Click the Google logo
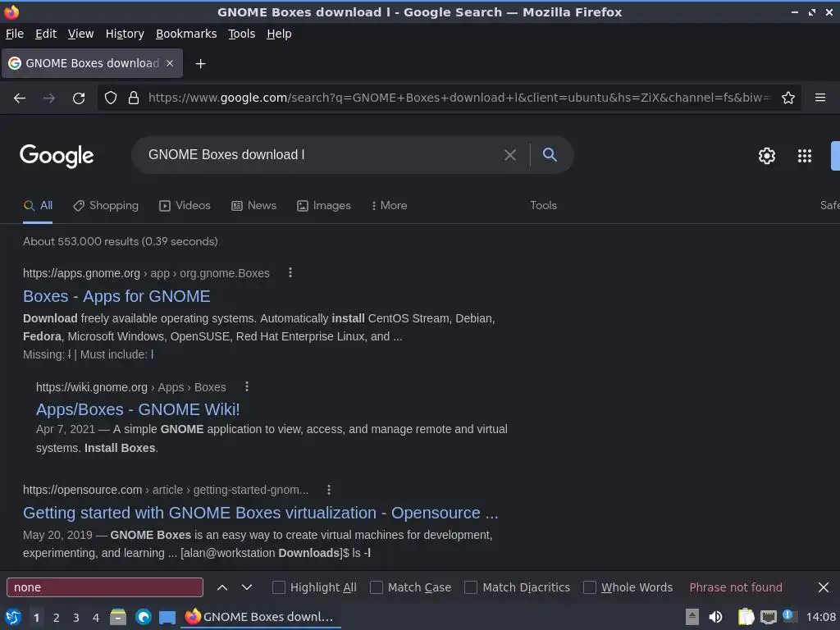This screenshot has width=840, height=630. (57, 156)
